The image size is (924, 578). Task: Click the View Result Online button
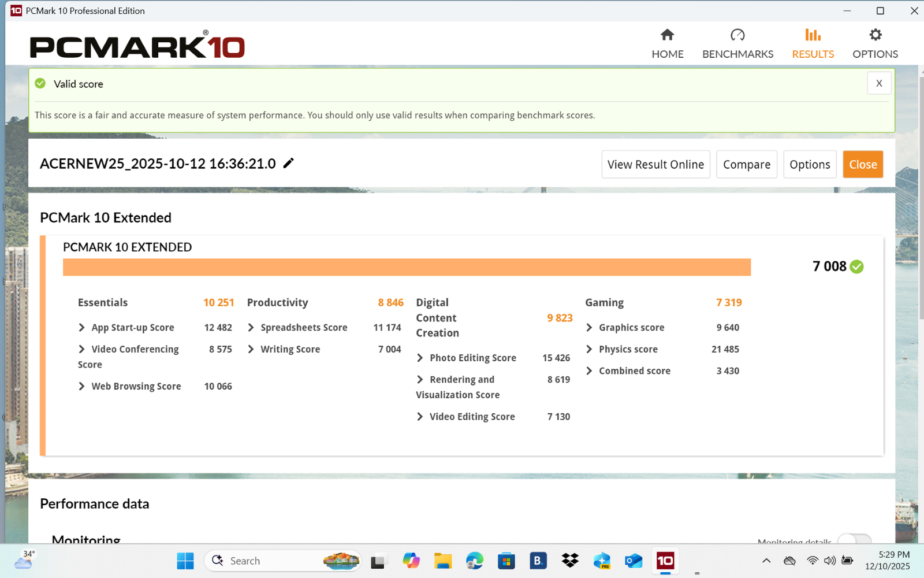(655, 165)
